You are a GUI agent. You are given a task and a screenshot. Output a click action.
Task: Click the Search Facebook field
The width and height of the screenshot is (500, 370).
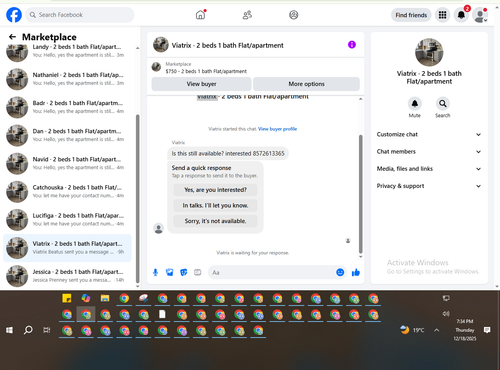coord(80,15)
